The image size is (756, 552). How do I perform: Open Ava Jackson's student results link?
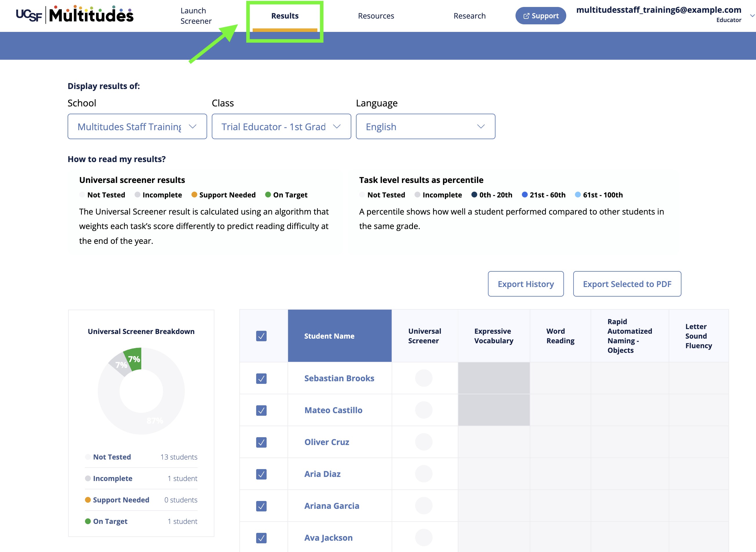(x=328, y=538)
